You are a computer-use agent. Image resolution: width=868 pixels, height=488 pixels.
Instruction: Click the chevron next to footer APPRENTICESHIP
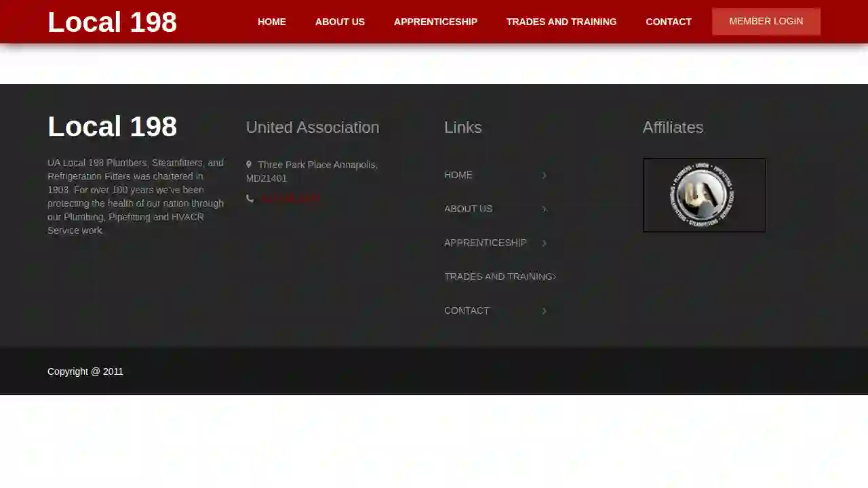(544, 243)
